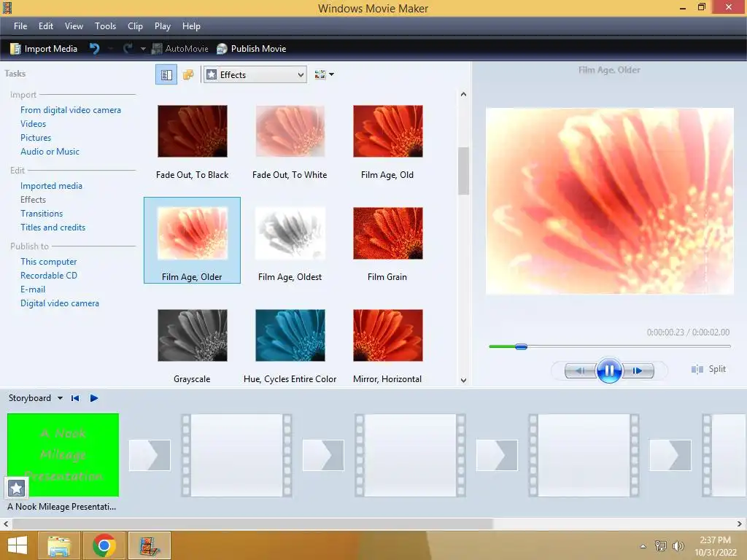This screenshot has height=560, width=747.
Task: Click the second storyboard transition cell
Action: (323, 455)
